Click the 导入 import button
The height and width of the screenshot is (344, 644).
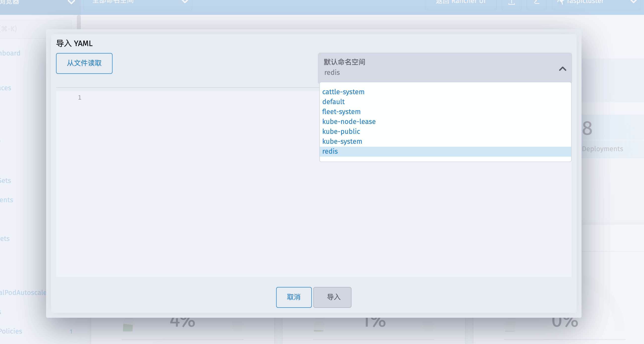(332, 297)
